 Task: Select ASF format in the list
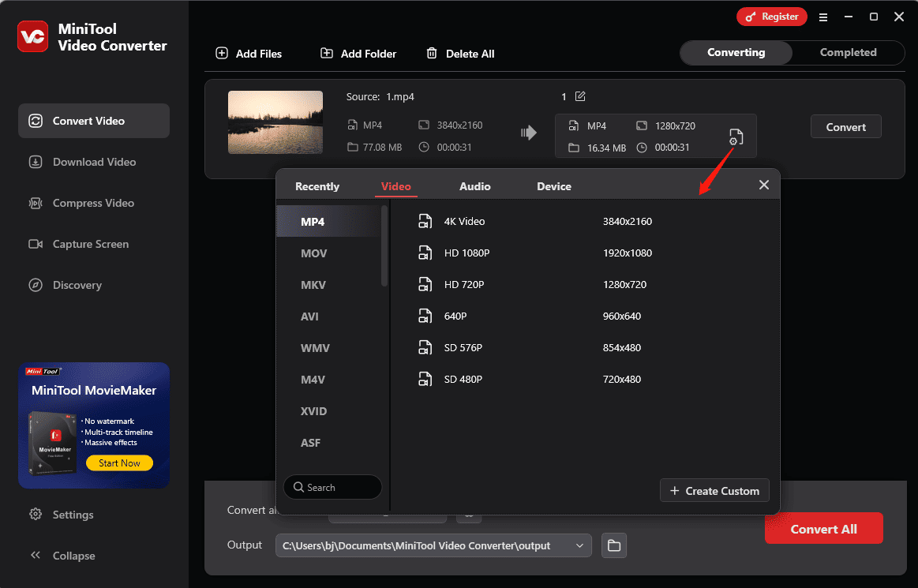tap(329, 443)
